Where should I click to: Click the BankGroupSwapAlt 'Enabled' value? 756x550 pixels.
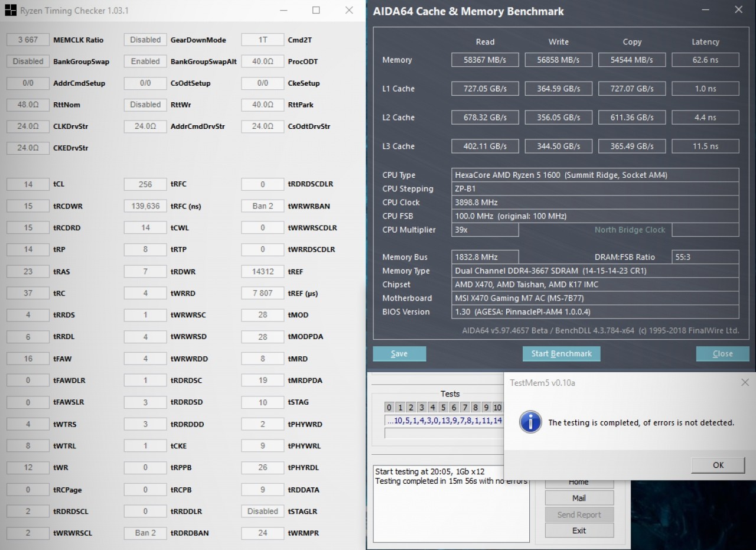point(145,61)
